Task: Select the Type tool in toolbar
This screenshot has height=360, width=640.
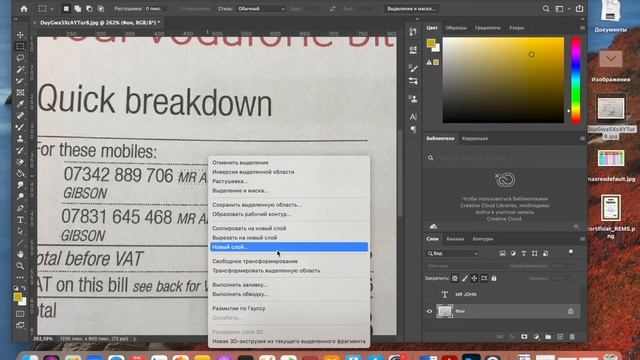Action: (x=20, y=220)
